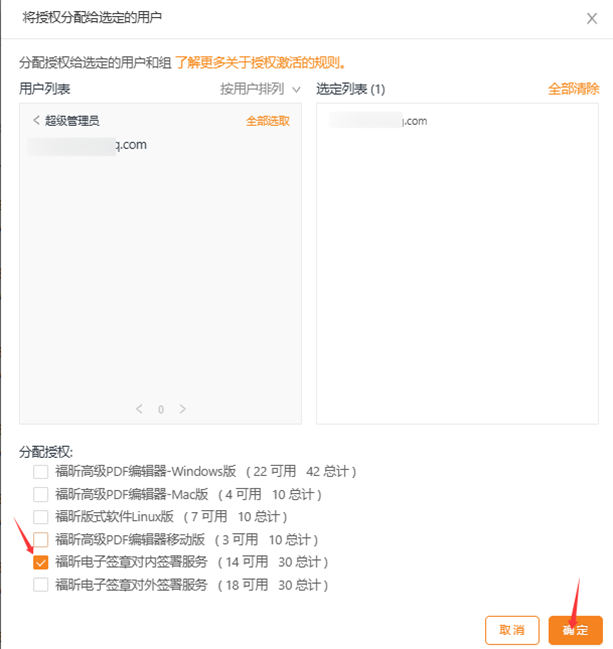Viewport: 613px width, 649px height.
Task: Open 了解更多关于授权激活的规则 link
Action: (x=260, y=63)
